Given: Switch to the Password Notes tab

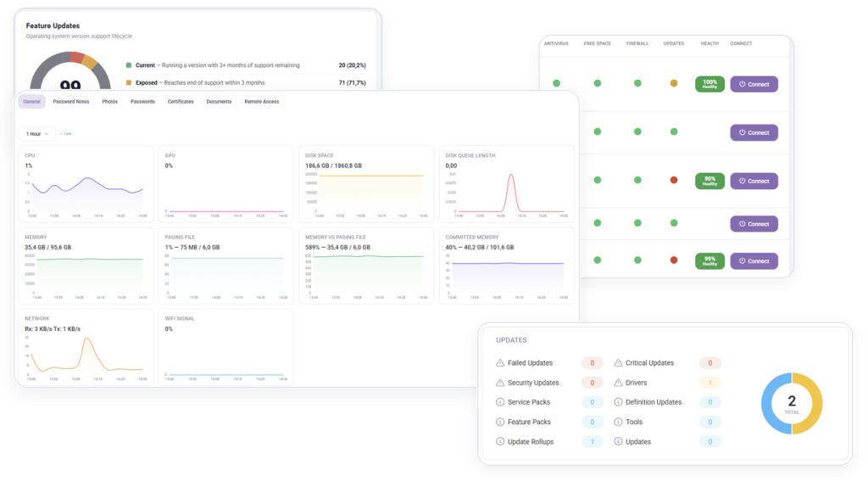Looking at the screenshot, I should (71, 102).
